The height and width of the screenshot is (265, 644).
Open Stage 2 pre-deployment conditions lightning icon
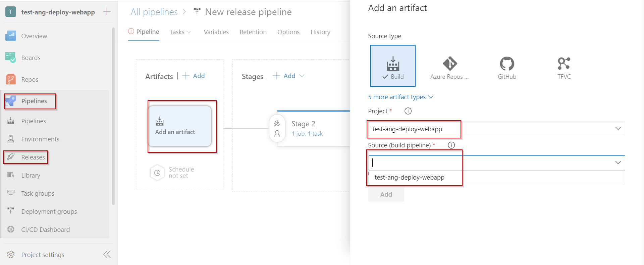pyautogui.click(x=277, y=123)
